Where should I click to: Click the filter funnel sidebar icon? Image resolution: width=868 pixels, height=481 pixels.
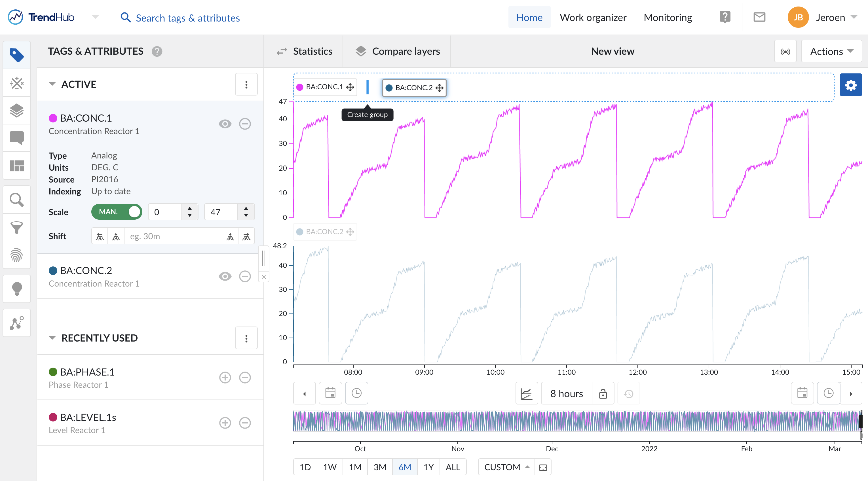[16, 227]
